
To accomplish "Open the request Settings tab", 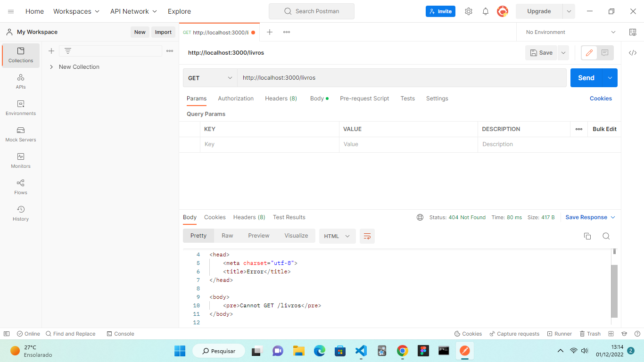I will click(x=437, y=99).
